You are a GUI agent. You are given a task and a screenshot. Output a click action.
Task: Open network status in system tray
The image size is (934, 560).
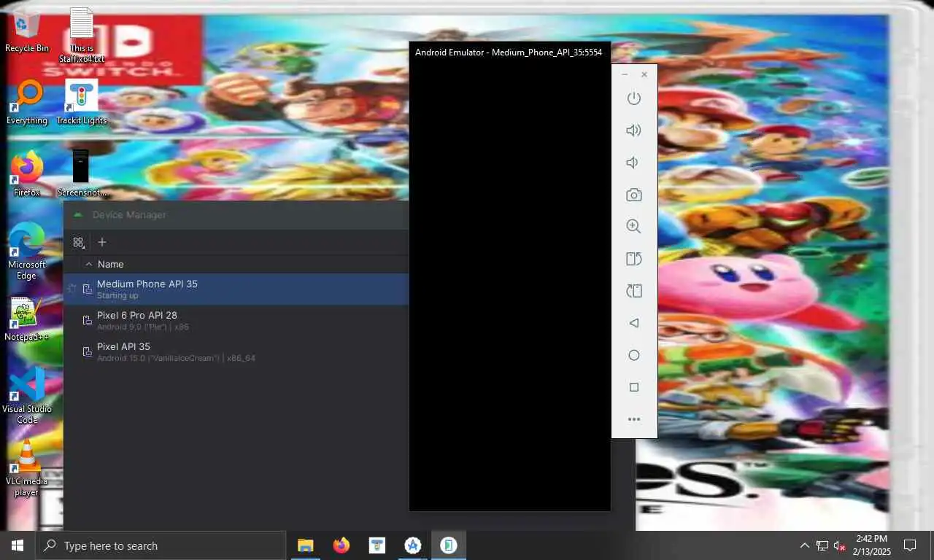click(x=822, y=545)
